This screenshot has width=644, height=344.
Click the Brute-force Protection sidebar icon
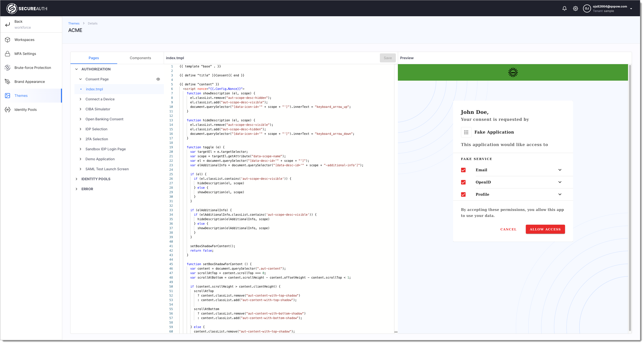(x=8, y=68)
